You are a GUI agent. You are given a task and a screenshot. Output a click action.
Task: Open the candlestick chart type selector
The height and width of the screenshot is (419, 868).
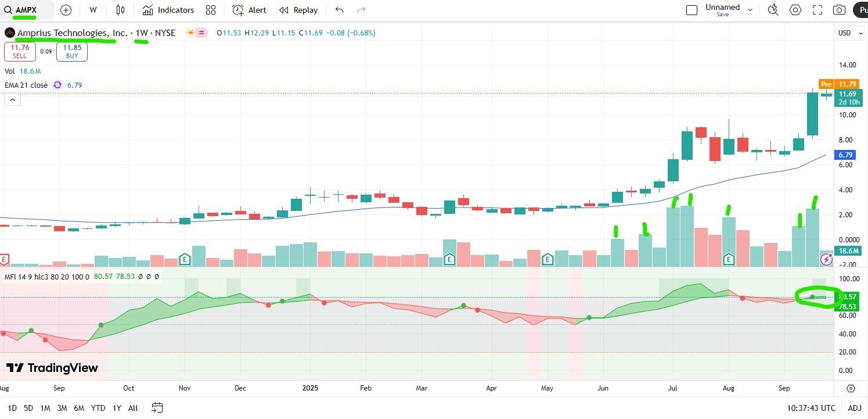[x=120, y=10]
